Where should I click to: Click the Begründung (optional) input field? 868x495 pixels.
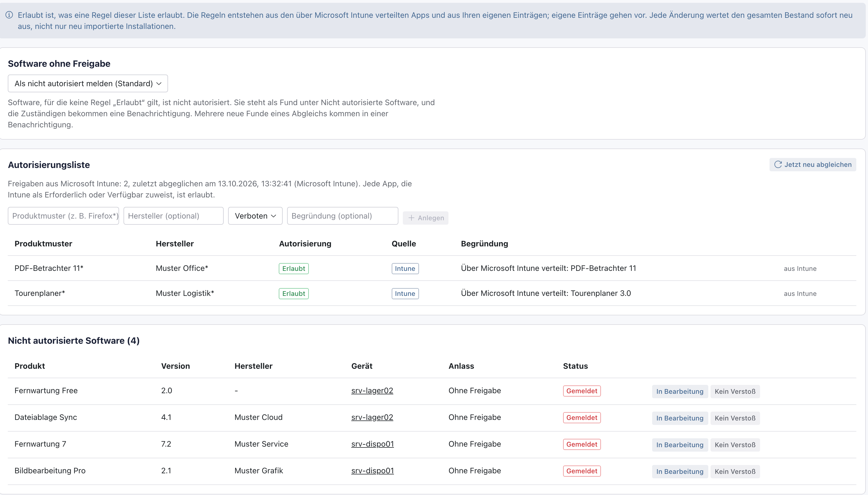pos(342,216)
